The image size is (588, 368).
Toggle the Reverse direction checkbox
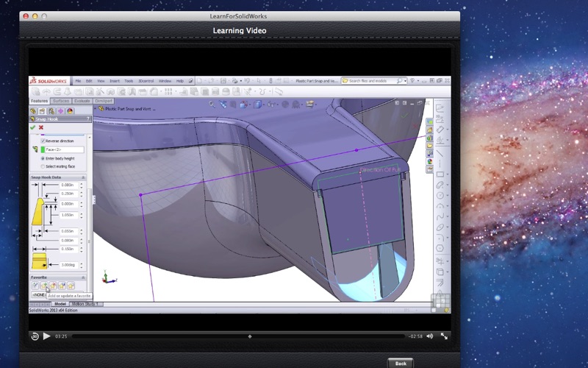(43, 141)
